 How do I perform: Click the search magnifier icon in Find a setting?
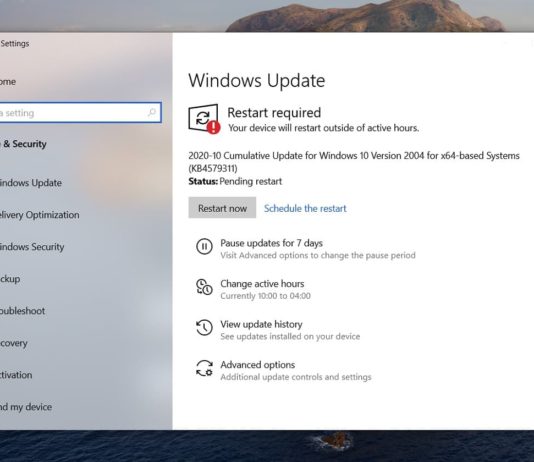coord(152,112)
